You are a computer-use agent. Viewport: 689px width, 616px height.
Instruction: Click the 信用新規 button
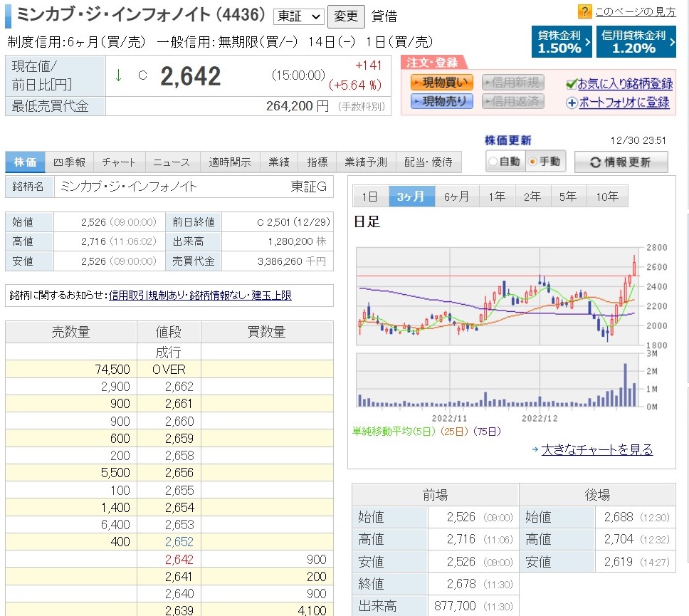pos(512,82)
